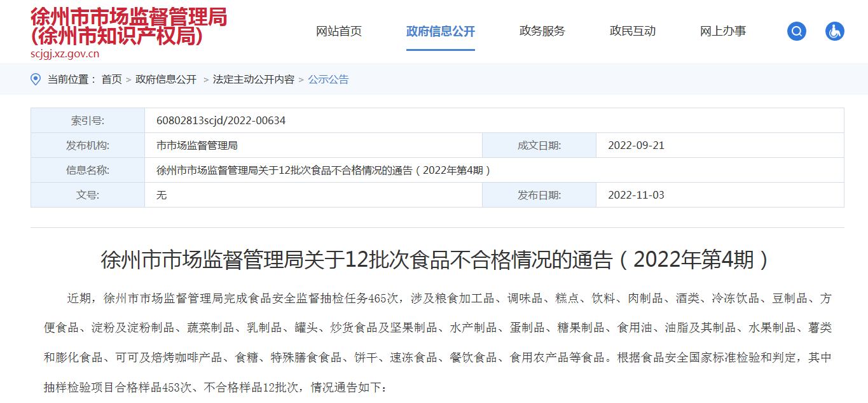Open 网站首页 navigation item

click(x=339, y=31)
